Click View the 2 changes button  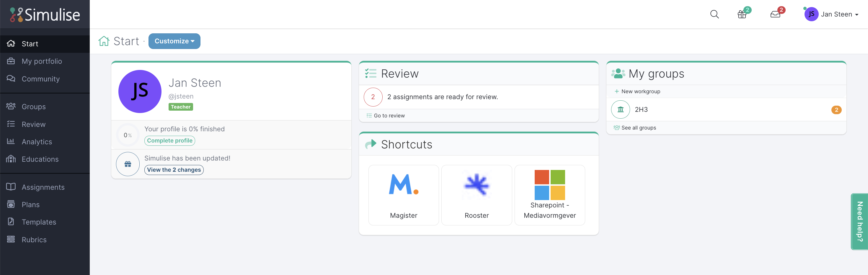coord(174,170)
